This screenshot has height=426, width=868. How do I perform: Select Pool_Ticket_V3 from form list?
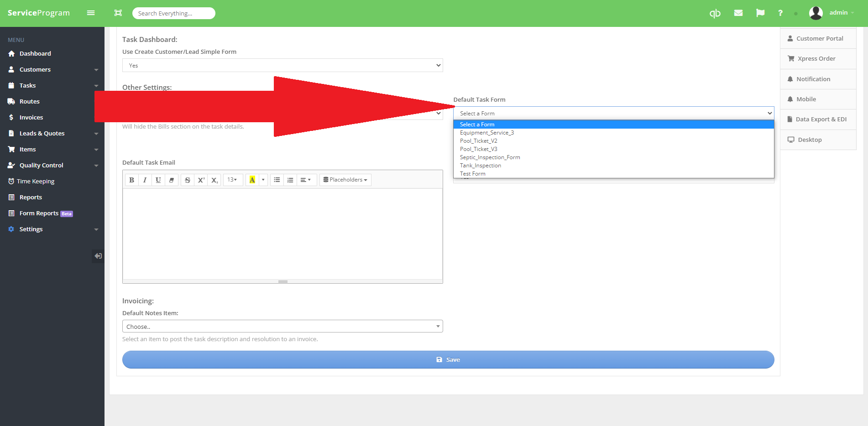pos(478,149)
